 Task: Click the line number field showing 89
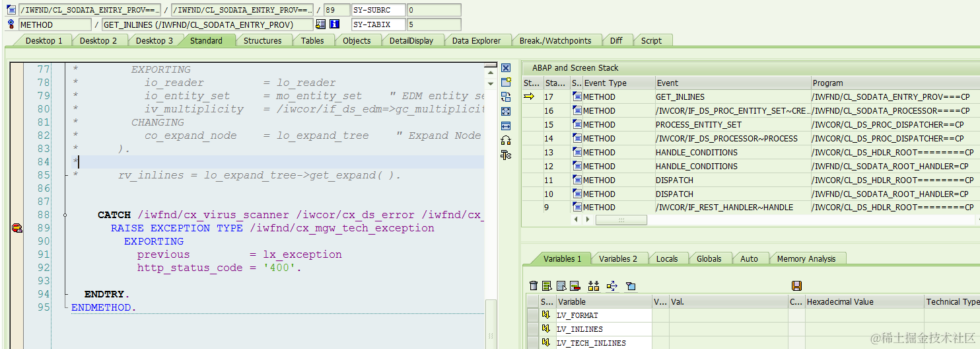pyautogui.click(x=337, y=10)
